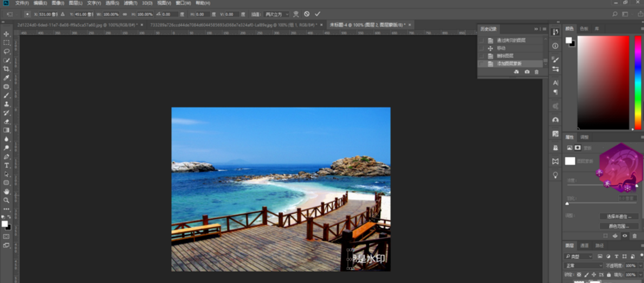The height and width of the screenshot is (283, 644).
Task: Select the Zoom tool in toolbar
Action: pyautogui.click(x=6, y=200)
